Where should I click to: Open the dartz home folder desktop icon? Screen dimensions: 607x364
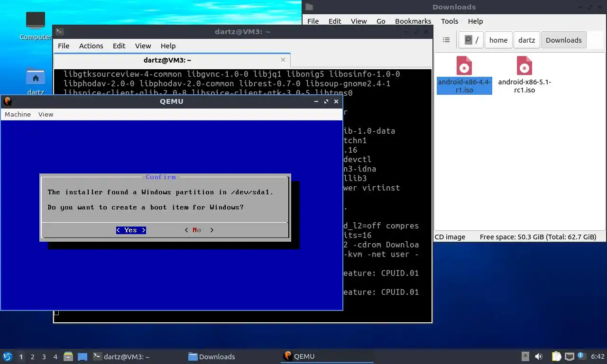pyautogui.click(x=36, y=82)
